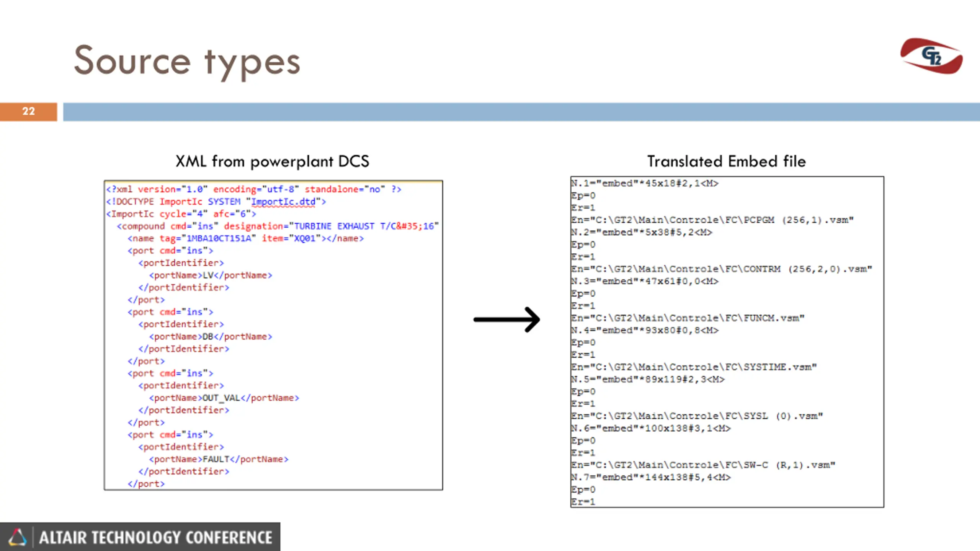The width and height of the screenshot is (980, 551).
Task: Click the name tag '1MBA10CT151A' line
Action: point(246,238)
